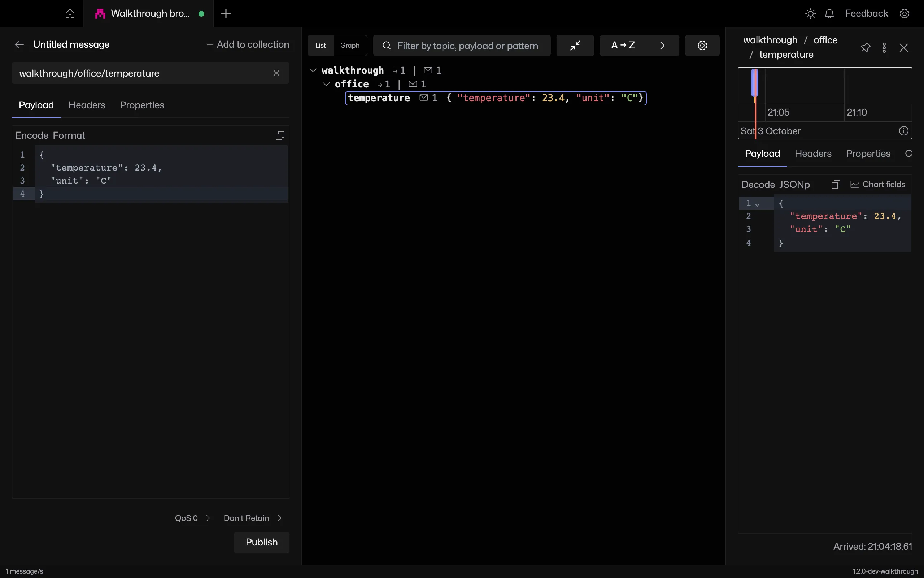The height and width of the screenshot is (578, 924).
Task: Open Headers tab in publish panel
Action: click(87, 105)
